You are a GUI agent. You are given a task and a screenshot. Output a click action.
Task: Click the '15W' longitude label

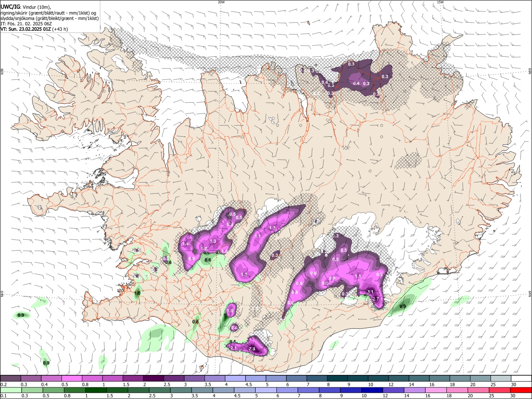click(440, 2)
